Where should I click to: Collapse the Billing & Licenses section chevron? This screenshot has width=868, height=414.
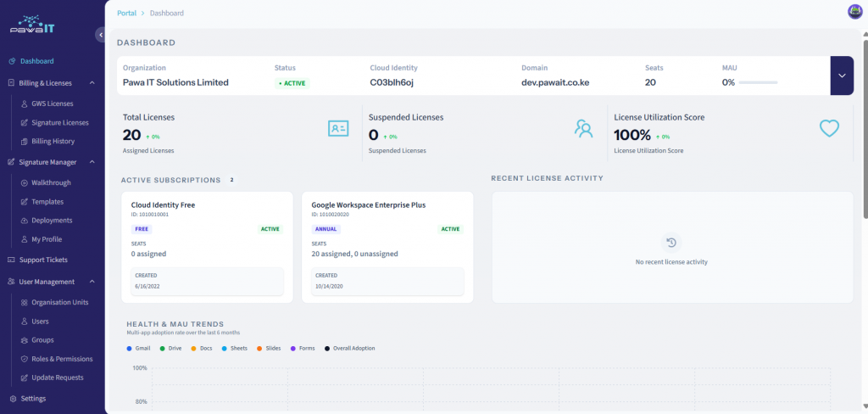[92, 83]
